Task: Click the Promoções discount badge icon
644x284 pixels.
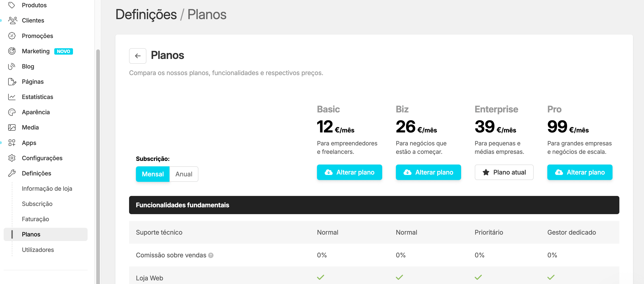Action: tap(12, 36)
